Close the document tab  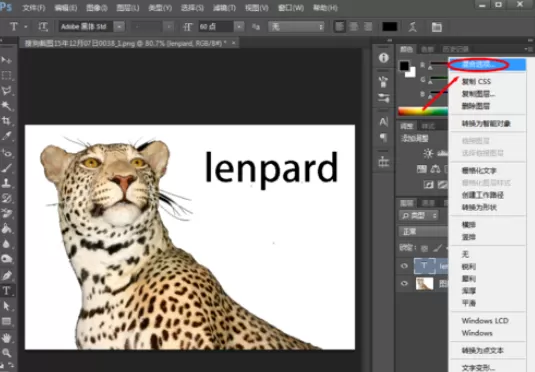tap(234, 43)
